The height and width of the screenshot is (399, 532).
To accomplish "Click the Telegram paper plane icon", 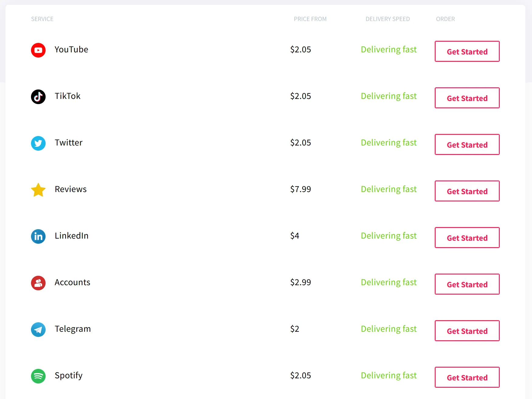I will [38, 330].
